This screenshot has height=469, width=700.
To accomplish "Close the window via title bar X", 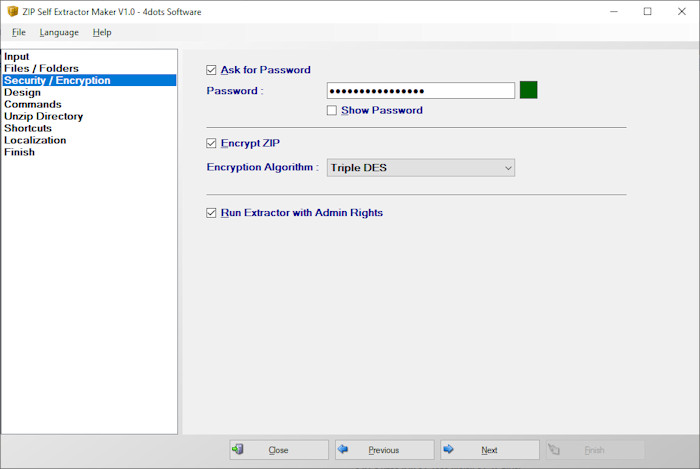I will [x=682, y=12].
